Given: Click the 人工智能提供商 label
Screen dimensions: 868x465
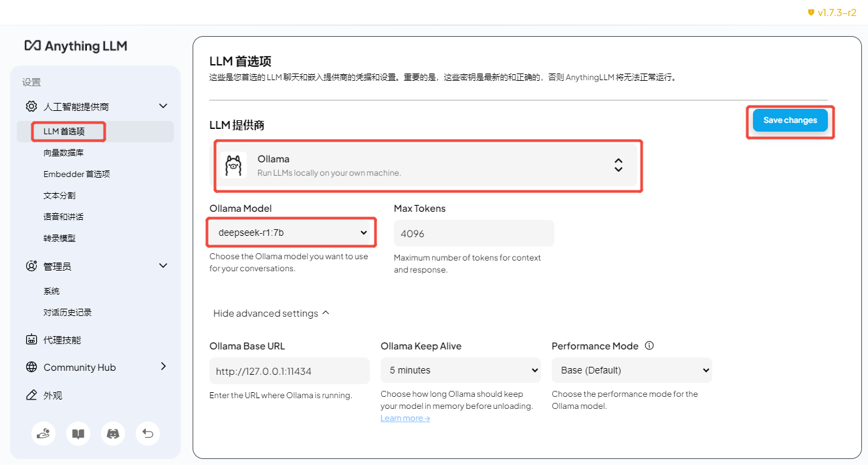Looking at the screenshot, I should tap(76, 107).
